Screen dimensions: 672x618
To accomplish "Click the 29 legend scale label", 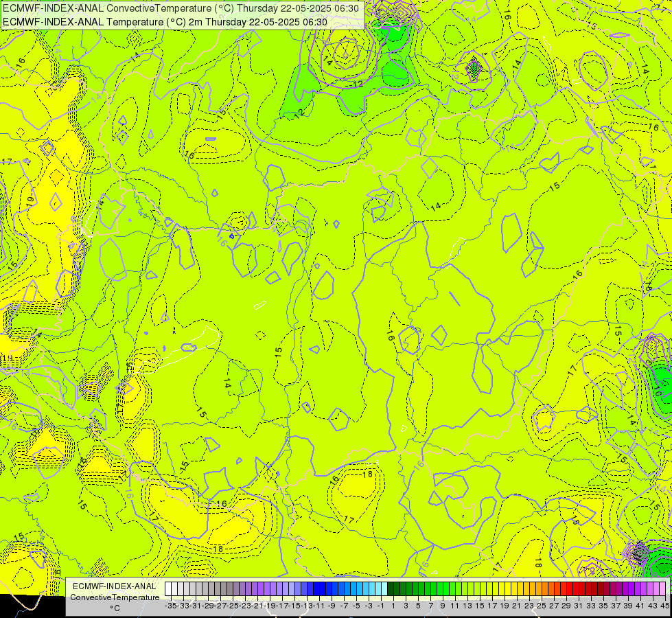I will [x=566, y=606].
